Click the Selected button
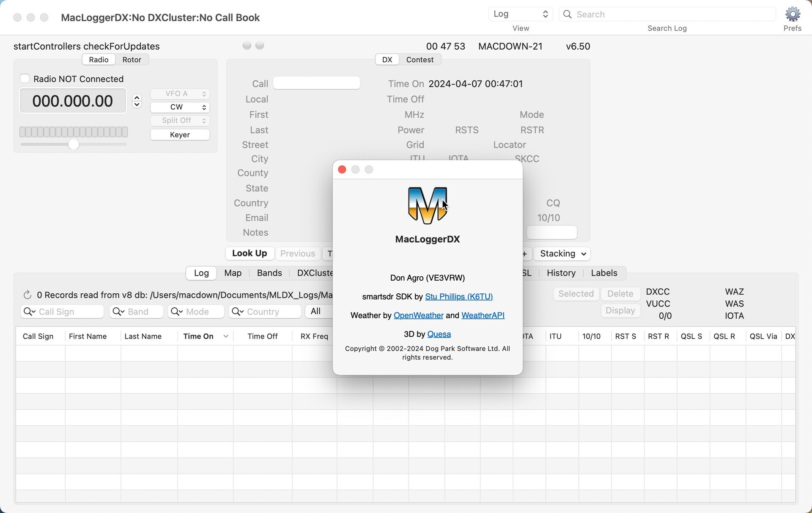 [576, 294]
